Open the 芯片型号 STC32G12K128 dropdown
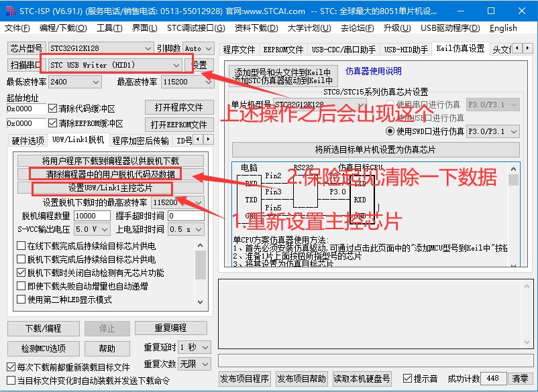538x392 pixels. pyautogui.click(x=101, y=48)
